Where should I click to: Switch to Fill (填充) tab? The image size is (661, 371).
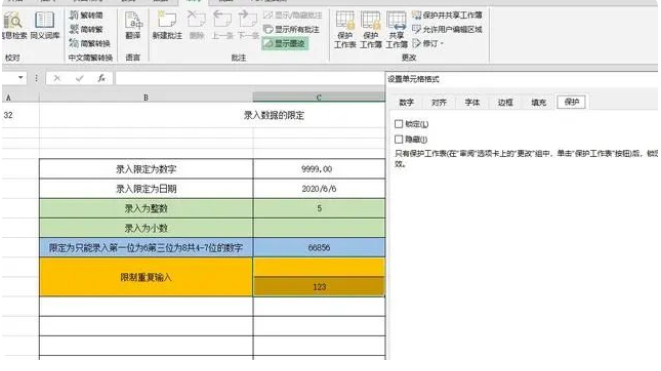pos(538,102)
